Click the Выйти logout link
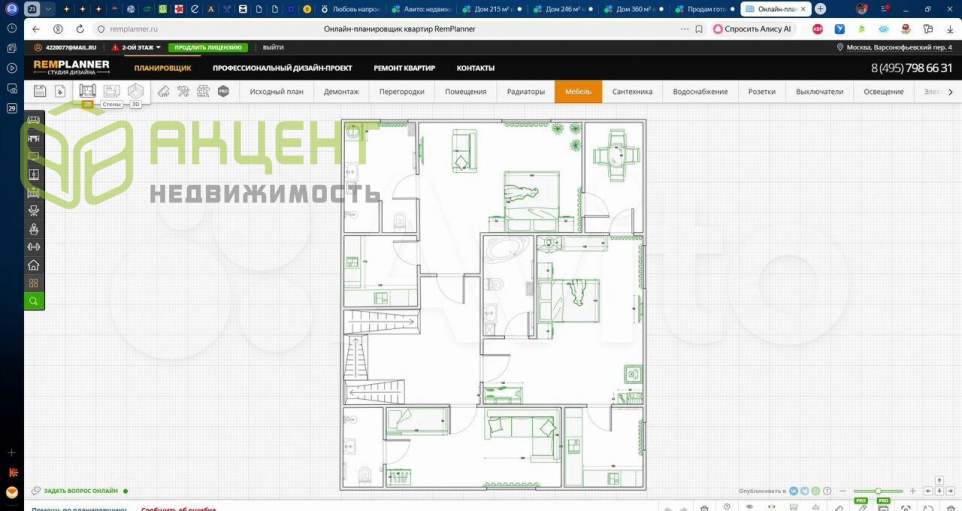The height and width of the screenshot is (511, 962). [273, 47]
